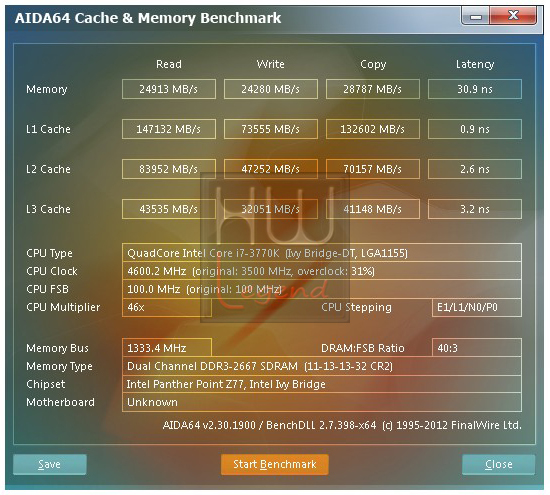This screenshot has width=550, height=495.
Task: Click the Memory Type DDR3-2667 field
Action: [x=322, y=366]
